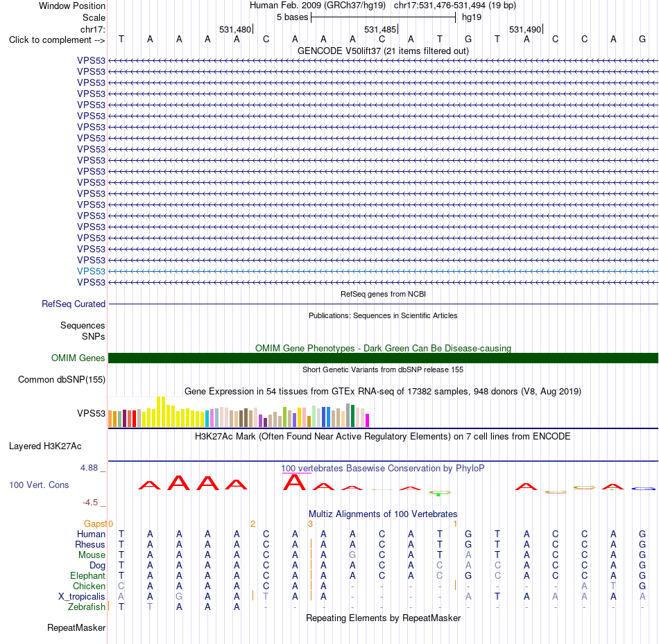Click the Layered H3K27Ac track label
659x644 pixels.
[x=45, y=446]
